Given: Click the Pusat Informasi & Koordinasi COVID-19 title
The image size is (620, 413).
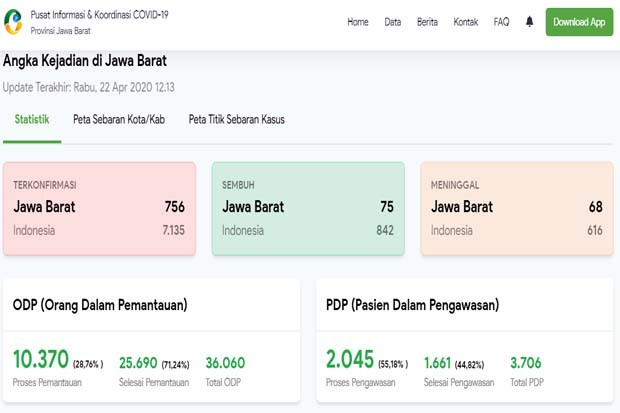Looking at the screenshot, I should tap(99, 15).
